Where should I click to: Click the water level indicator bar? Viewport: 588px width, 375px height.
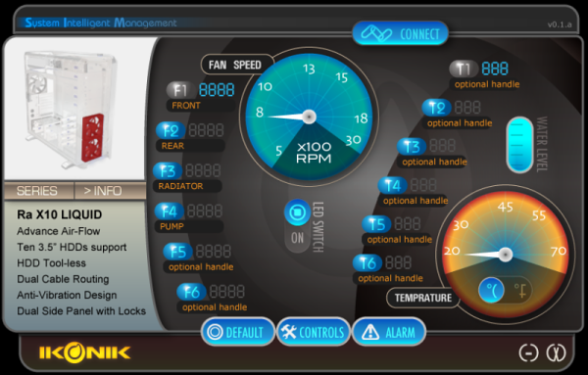519,145
